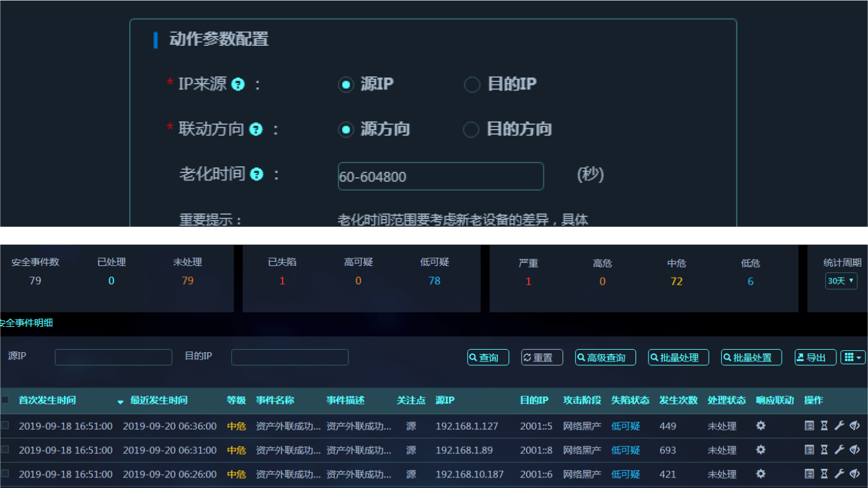Expand the column grid display dropdown
868x488 pixels.
pyautogui.click(x=853, y=357)
